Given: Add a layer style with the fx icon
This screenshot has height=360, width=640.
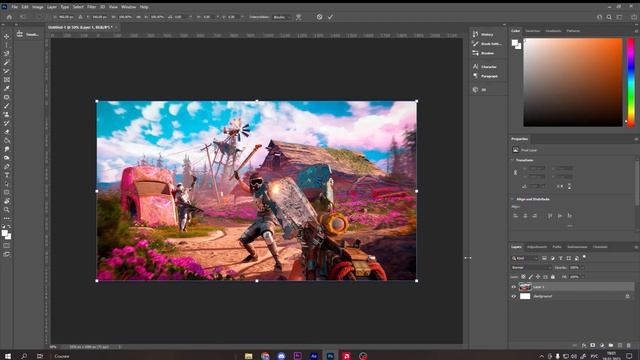Looking at the screenshot, I should point(584,345).
